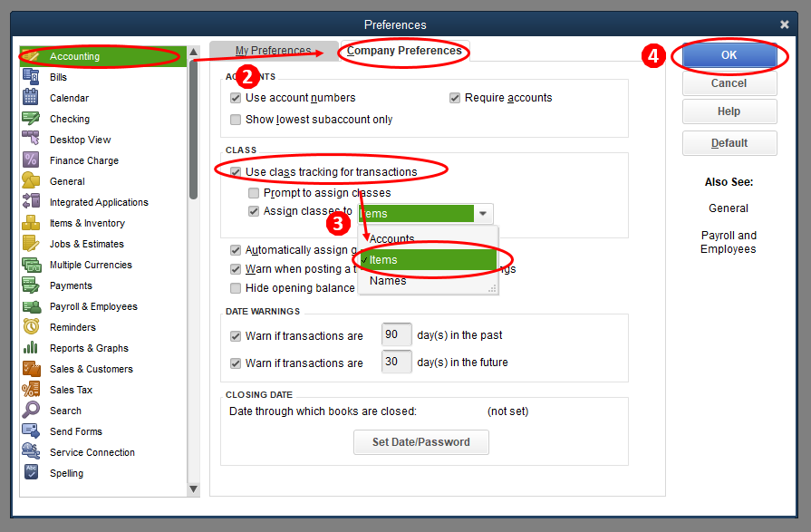Choose Names in the dropdown list
Viewport: 811px width, 532px height.
(428, 280)
